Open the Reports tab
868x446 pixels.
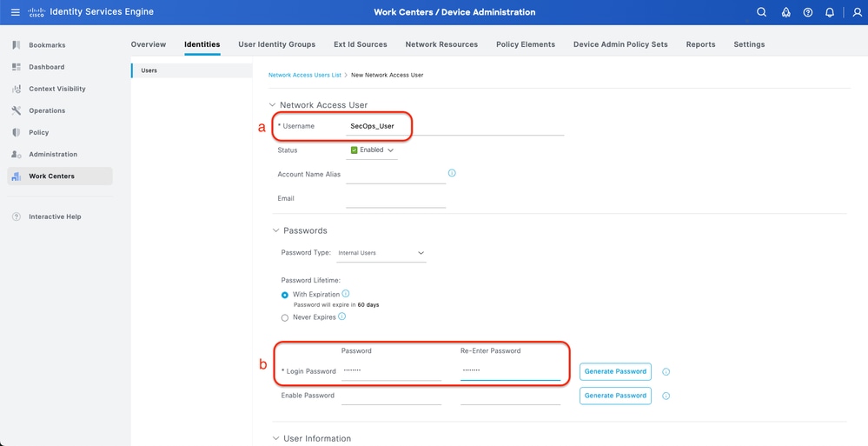point(701,44)
